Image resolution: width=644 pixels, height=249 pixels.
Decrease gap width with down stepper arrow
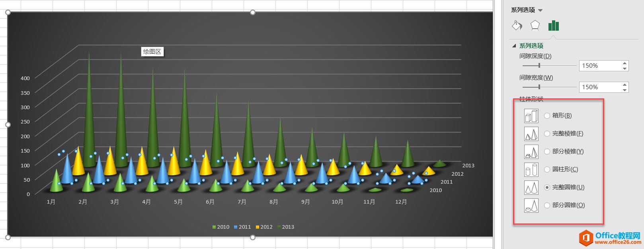click(625, 90)
